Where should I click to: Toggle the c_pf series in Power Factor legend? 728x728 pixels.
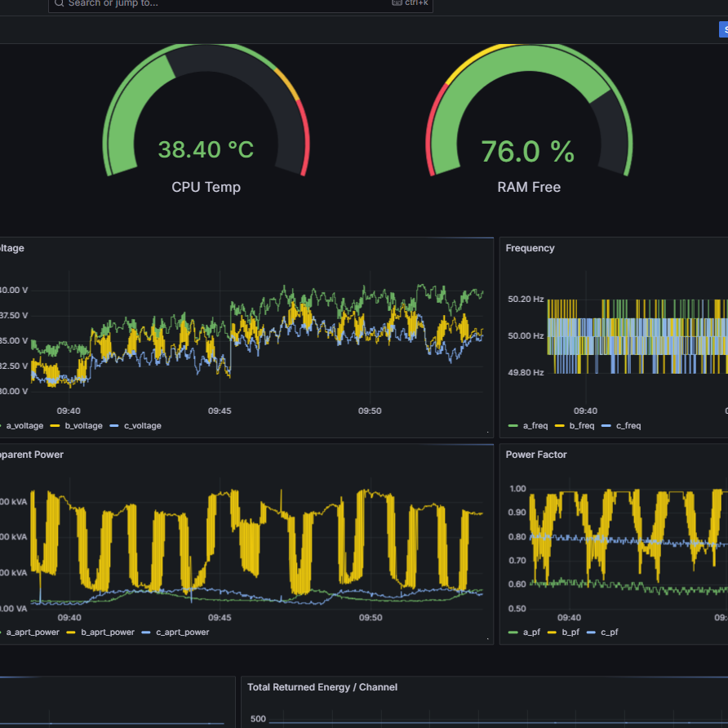pos(609,633)
